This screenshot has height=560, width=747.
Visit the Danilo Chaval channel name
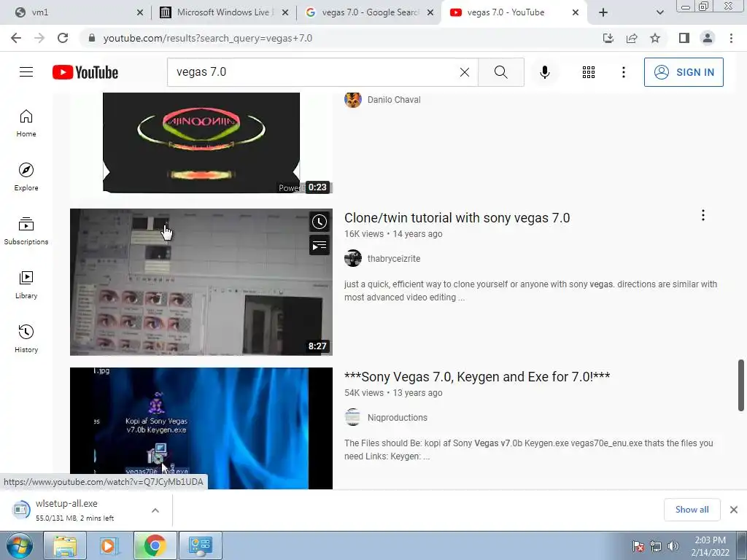[393, 99]
